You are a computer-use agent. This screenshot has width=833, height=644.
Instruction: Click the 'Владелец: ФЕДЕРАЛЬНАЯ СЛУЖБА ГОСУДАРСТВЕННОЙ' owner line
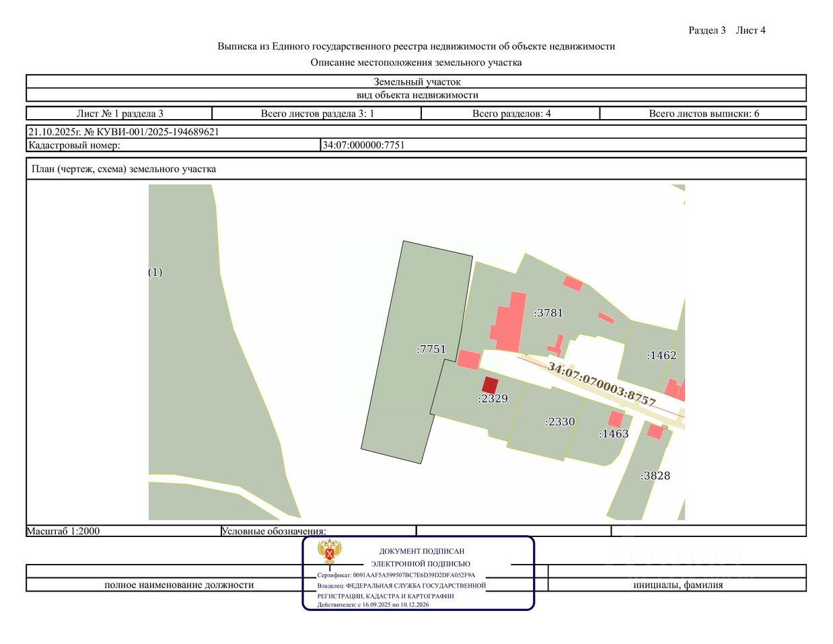click(402, 585)
